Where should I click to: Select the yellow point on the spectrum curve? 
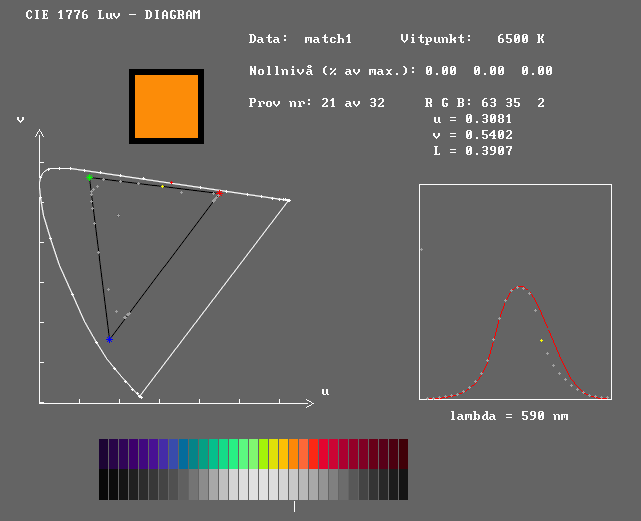tap(541, 340)
